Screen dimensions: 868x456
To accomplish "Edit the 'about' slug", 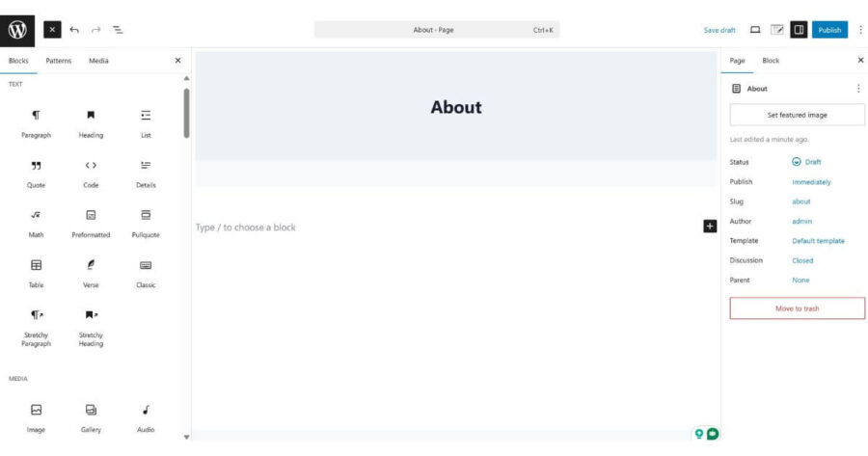I will tap(801, 201).
